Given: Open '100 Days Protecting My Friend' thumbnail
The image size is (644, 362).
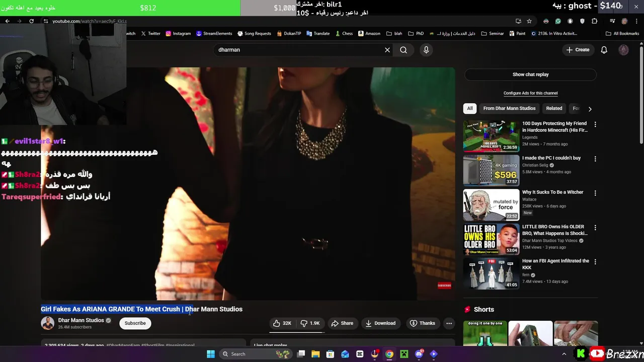Looking at the screenshot, I should [491, 136].
